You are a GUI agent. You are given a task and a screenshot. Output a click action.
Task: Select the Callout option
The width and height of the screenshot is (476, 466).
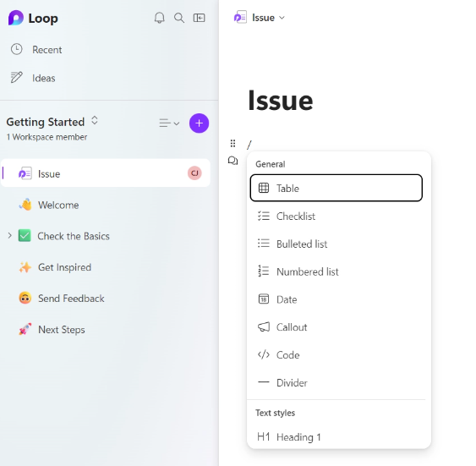pyautogui.click(x=336, y=327)
